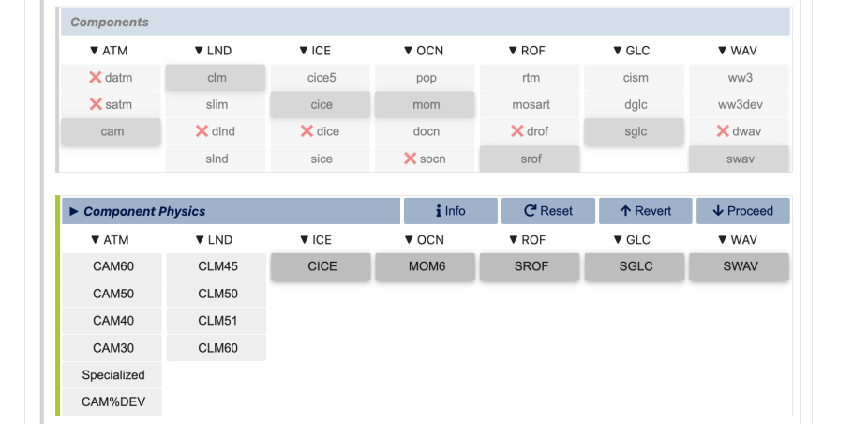This screenshot has height=424, width=868.
Task: Click Proceed with down arrow
Action: click(742, 211)
